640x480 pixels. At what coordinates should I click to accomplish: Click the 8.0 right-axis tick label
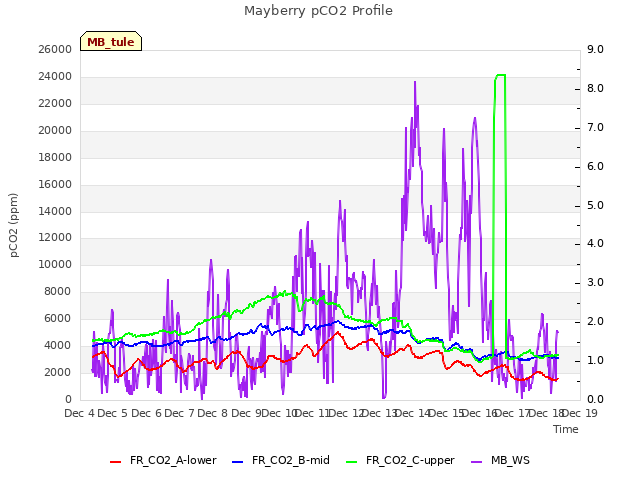(x=595, y=89)
